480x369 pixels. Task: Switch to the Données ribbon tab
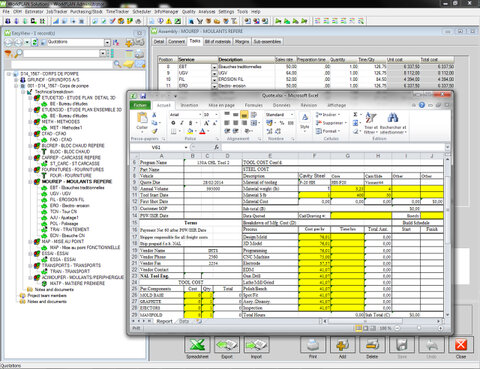282,105
